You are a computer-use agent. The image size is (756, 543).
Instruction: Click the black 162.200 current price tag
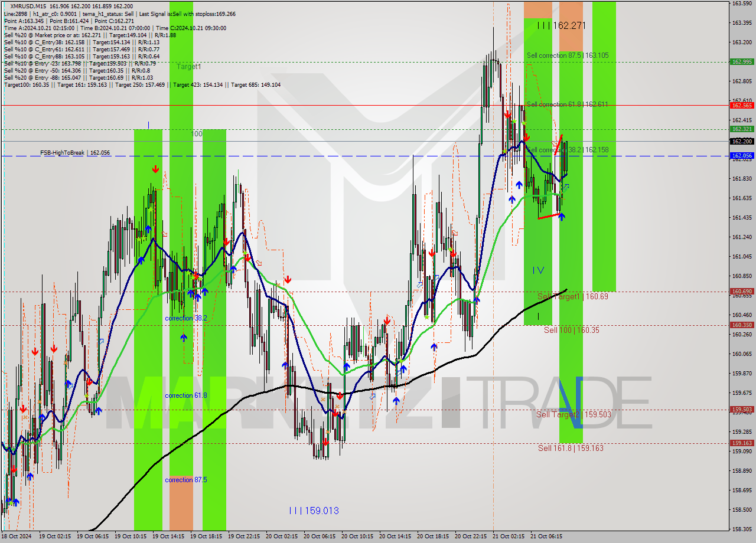(x=742, y=141)
